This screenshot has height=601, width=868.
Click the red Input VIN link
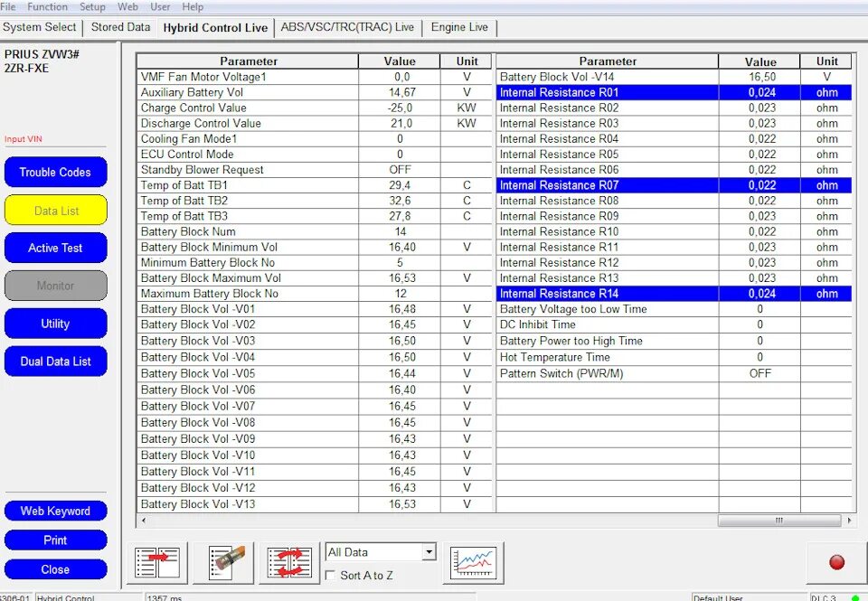click(24, 139)
